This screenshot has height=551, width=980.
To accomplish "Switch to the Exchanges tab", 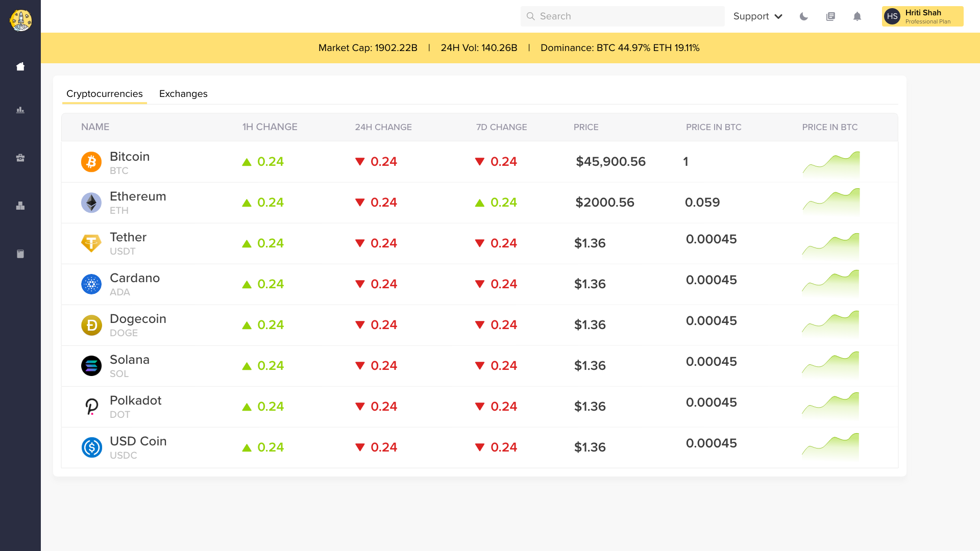I will pos(183,94).
